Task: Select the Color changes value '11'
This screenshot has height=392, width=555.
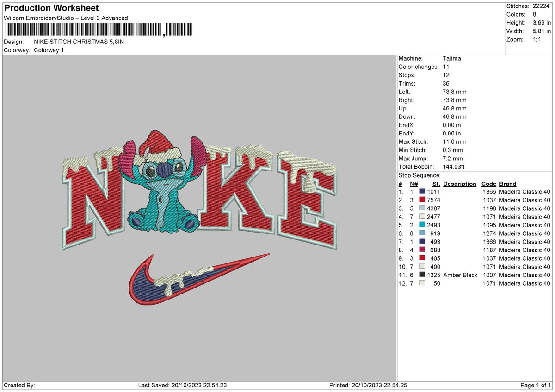Action: click(x=445, y=67)
